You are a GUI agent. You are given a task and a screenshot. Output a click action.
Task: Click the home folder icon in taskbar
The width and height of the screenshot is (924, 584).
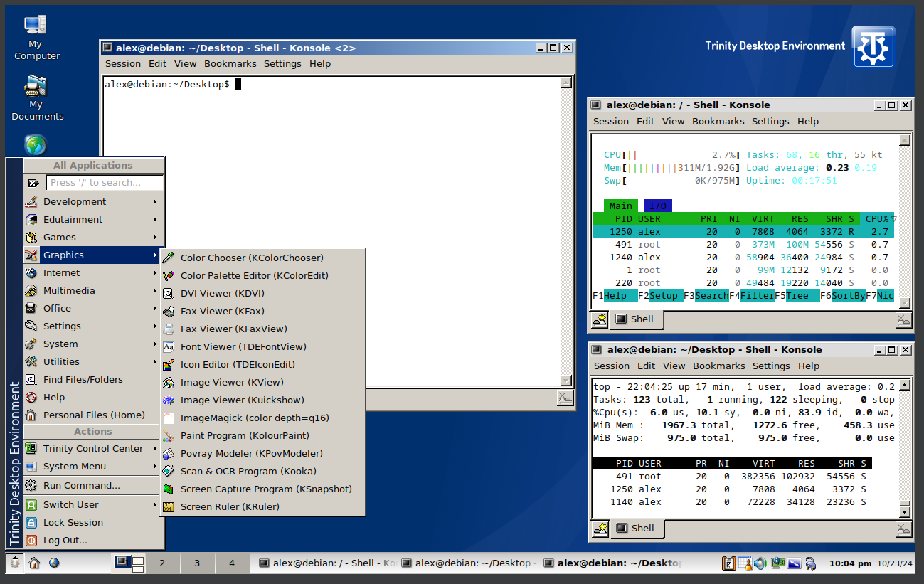click(x=34, y=563)
